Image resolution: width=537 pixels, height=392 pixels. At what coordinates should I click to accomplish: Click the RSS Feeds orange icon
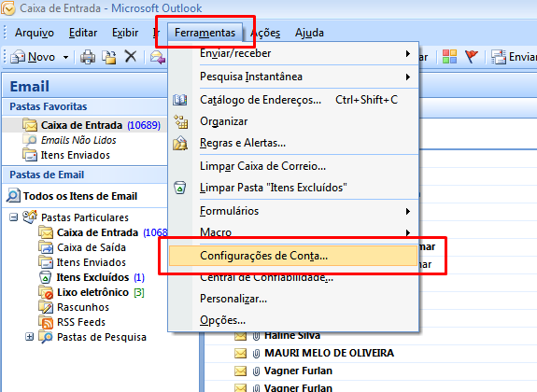click(x=46, y=323)
